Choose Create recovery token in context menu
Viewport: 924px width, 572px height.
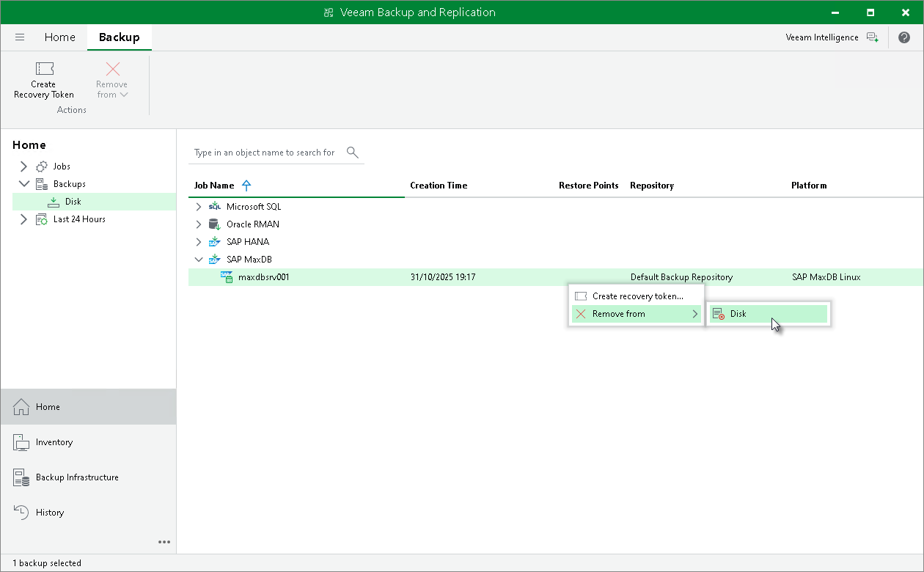tap(636, 296)
